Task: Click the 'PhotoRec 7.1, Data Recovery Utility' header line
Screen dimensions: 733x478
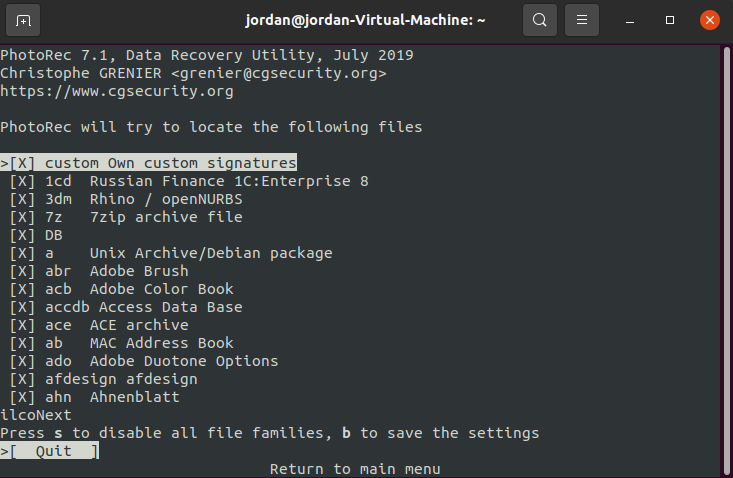Action: (x=207, y=55)
